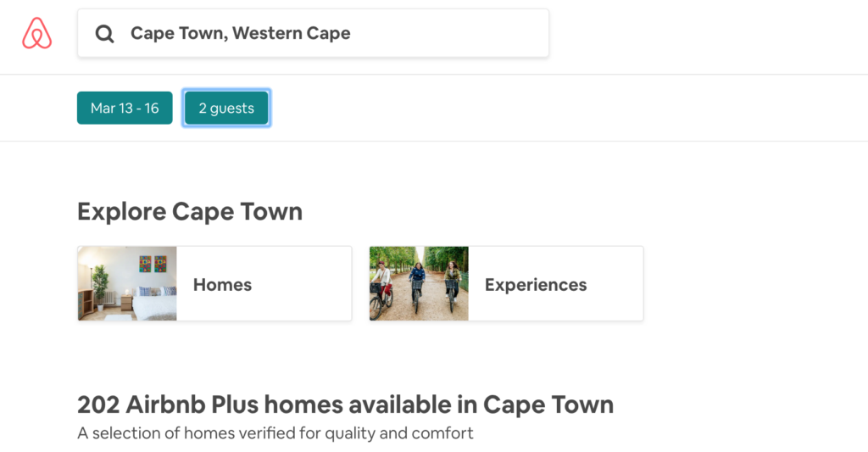Open the Homes bedroom thumbnail

click(x=127, y=283)
